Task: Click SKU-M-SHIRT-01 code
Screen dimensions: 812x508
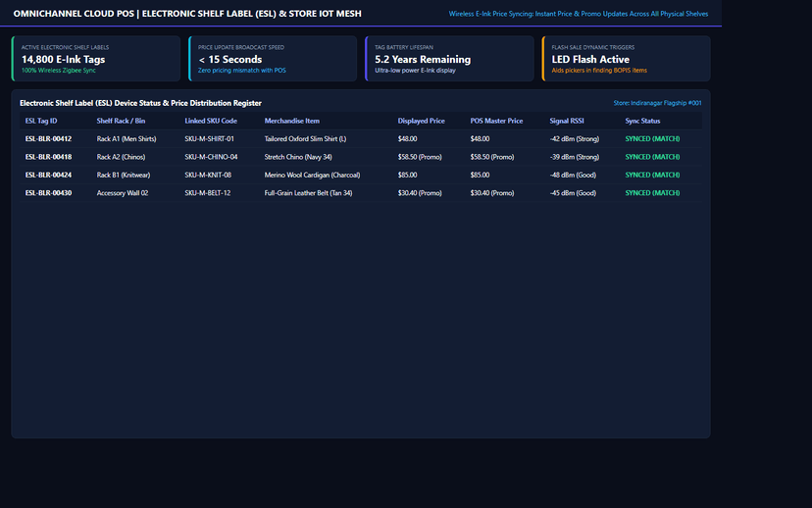Action: 209,139
